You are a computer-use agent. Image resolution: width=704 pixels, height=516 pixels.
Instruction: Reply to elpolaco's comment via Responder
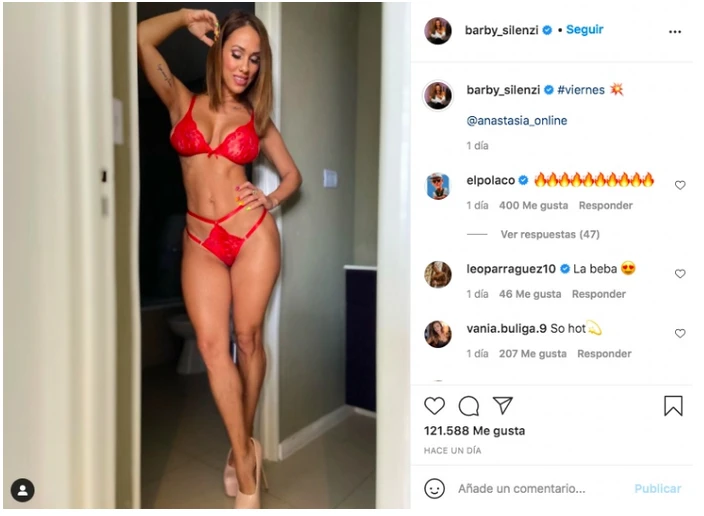pos(605,206)
